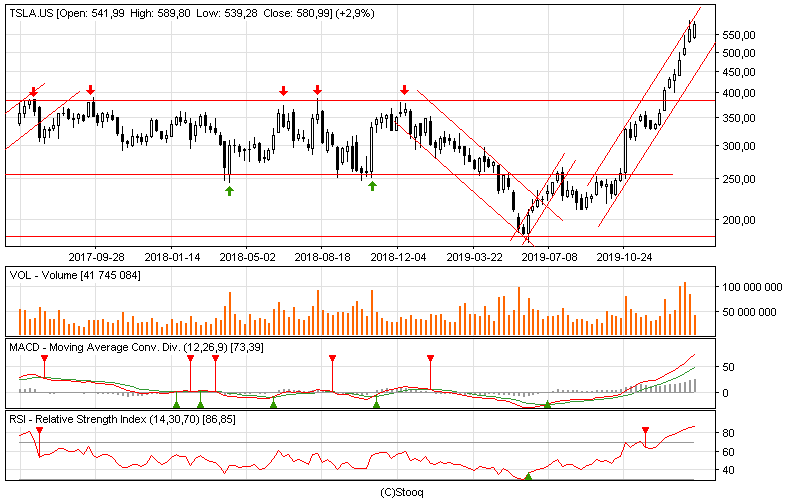This screenshot has height=500, width=800.
Task: Click the 250,00 price axis label
Action: pyautogui.click(x=739, y=179)
